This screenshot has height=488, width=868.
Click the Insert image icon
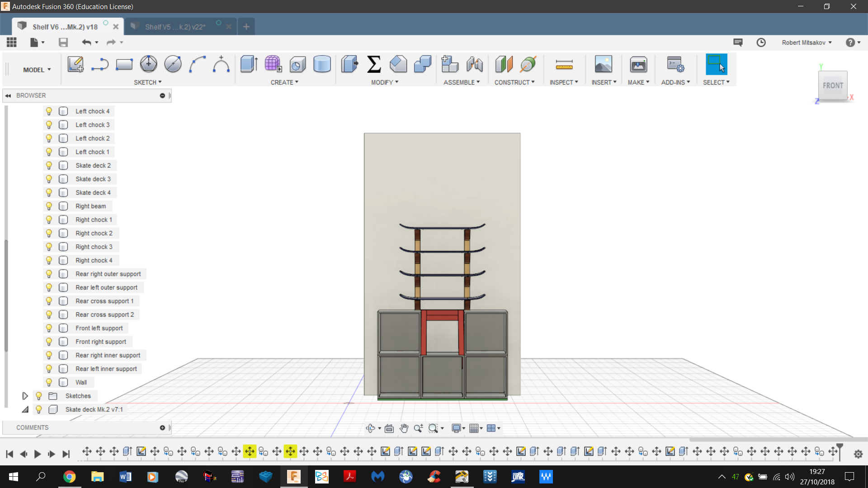603,64
